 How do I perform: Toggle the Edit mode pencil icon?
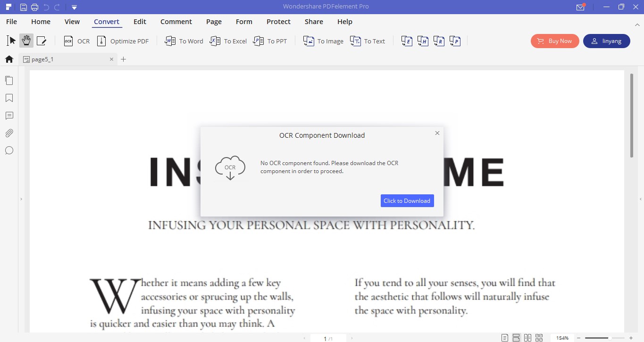[42, 41]
